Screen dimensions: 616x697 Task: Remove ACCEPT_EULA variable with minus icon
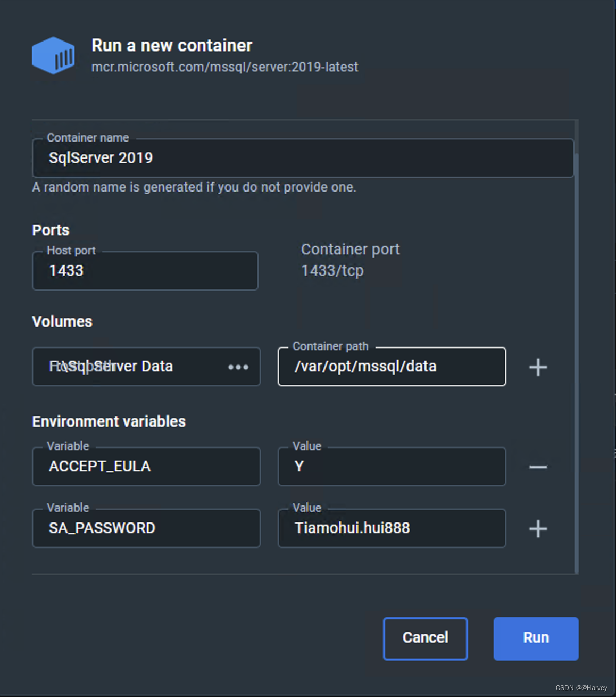coord(538,467)
